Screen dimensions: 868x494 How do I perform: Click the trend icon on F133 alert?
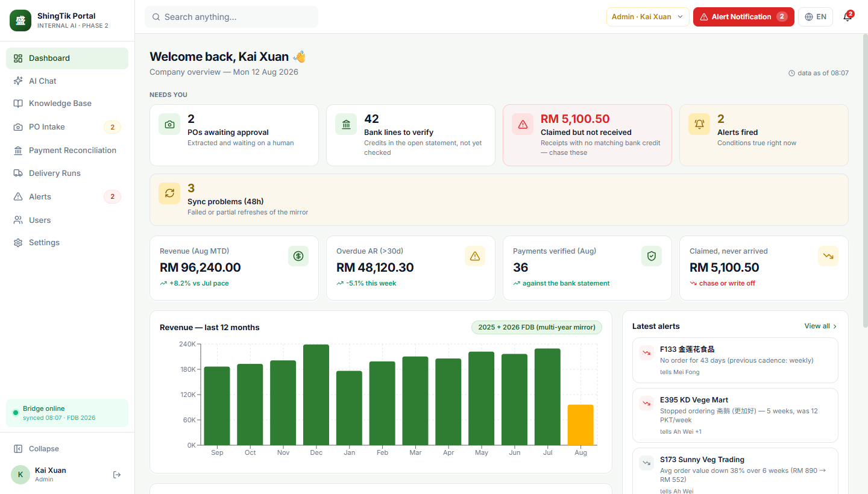[x=647, y=353]
